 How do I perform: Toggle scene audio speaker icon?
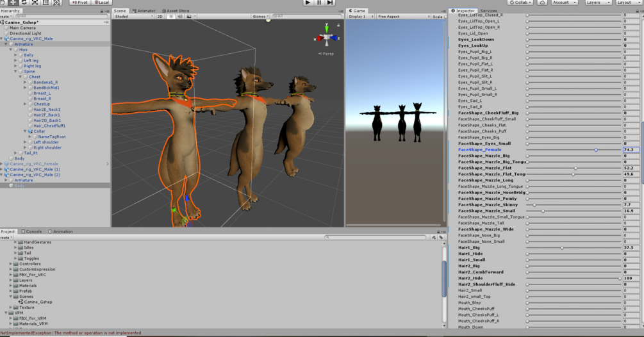(180, 17)
